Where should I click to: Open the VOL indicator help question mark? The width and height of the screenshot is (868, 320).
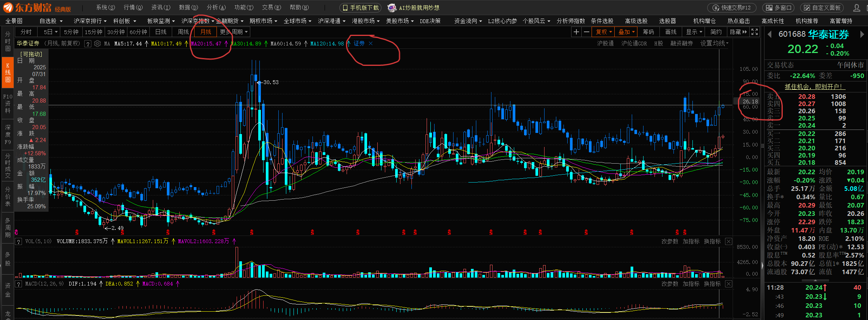coord(18,241)
